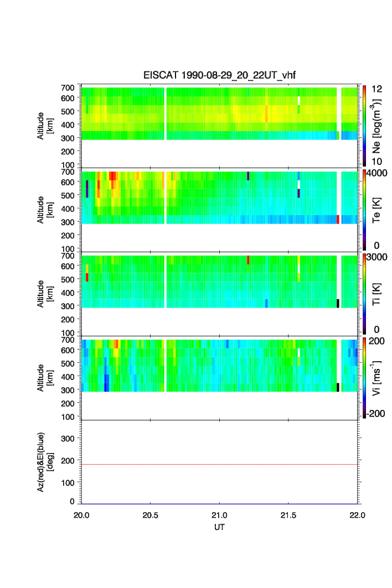Click the '700' altitude tick in Ne panel
This screenshot has width=392, height=588.
68,88
